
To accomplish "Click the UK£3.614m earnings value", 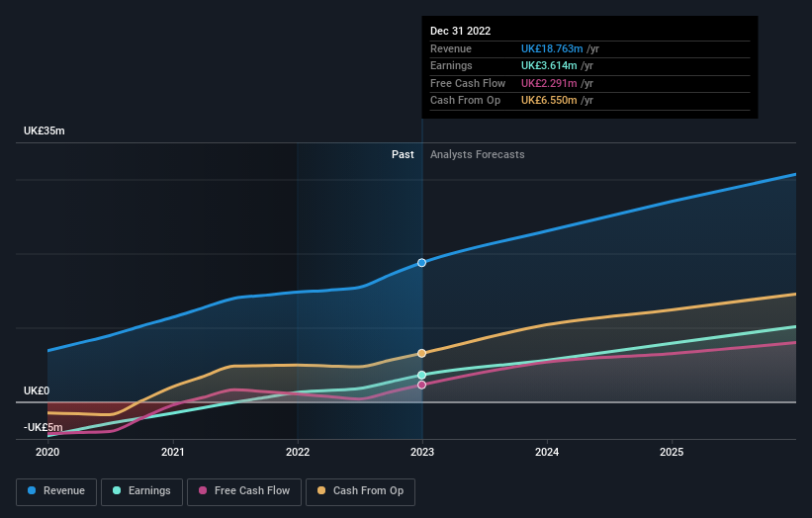I will coord(549,65).
